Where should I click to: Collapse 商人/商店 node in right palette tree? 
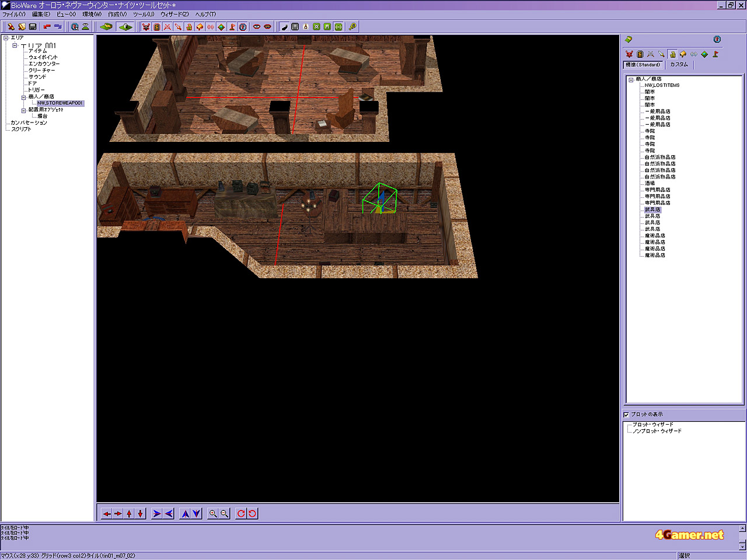pos(631,79)
